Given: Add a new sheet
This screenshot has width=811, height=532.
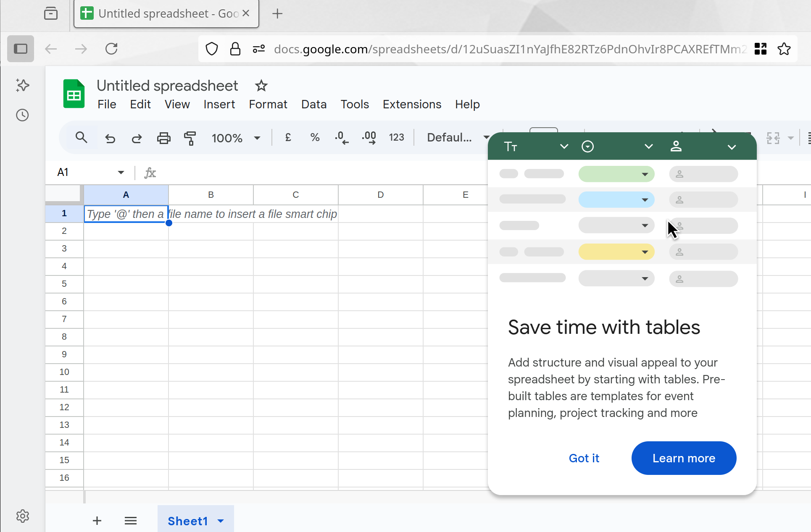Looking at the screenshot, I should 97,521.
